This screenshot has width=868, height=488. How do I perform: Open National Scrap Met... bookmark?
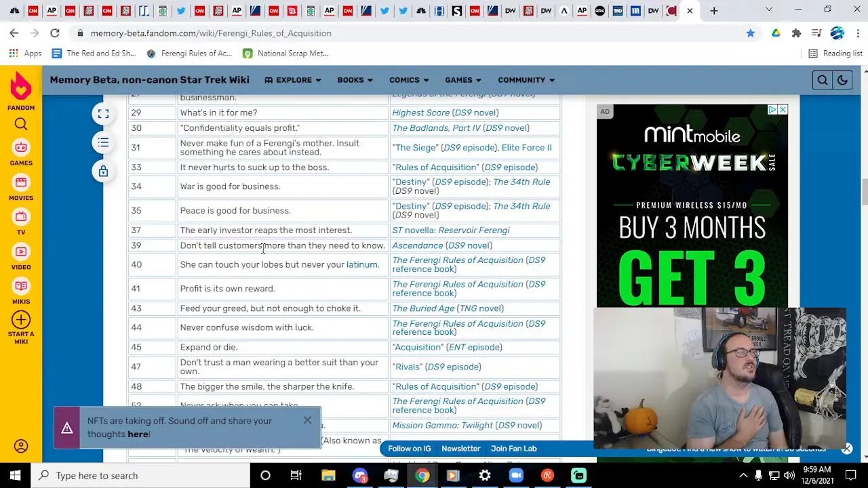(x=285, y=53)
